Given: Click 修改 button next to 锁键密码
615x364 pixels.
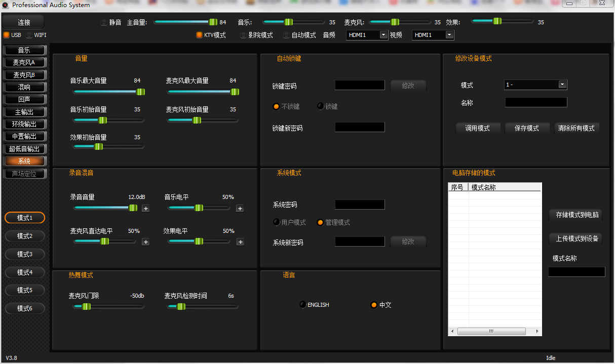Looking at the screenshot, I should click(x=408, y=86).
